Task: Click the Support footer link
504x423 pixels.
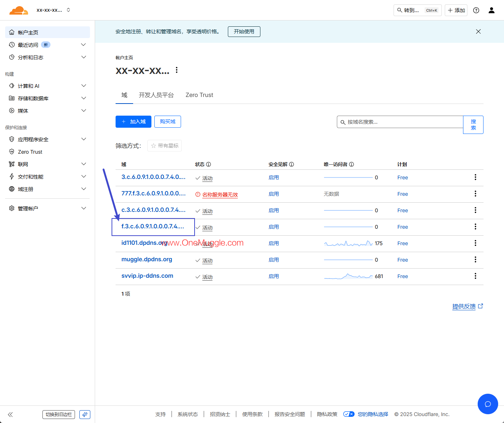Action: point(161,414)
